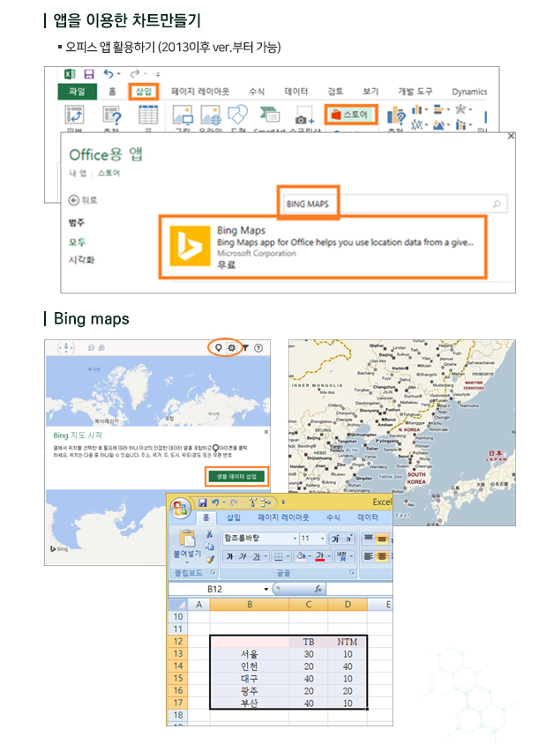
Task: Click the red font color button
Action: coord(320,556)
